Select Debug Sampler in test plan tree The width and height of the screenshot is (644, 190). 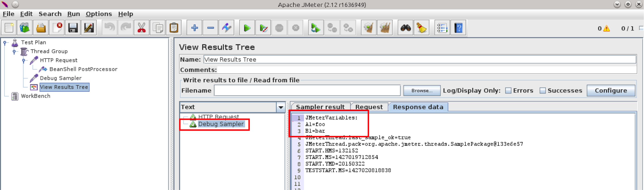pos(61,78)
